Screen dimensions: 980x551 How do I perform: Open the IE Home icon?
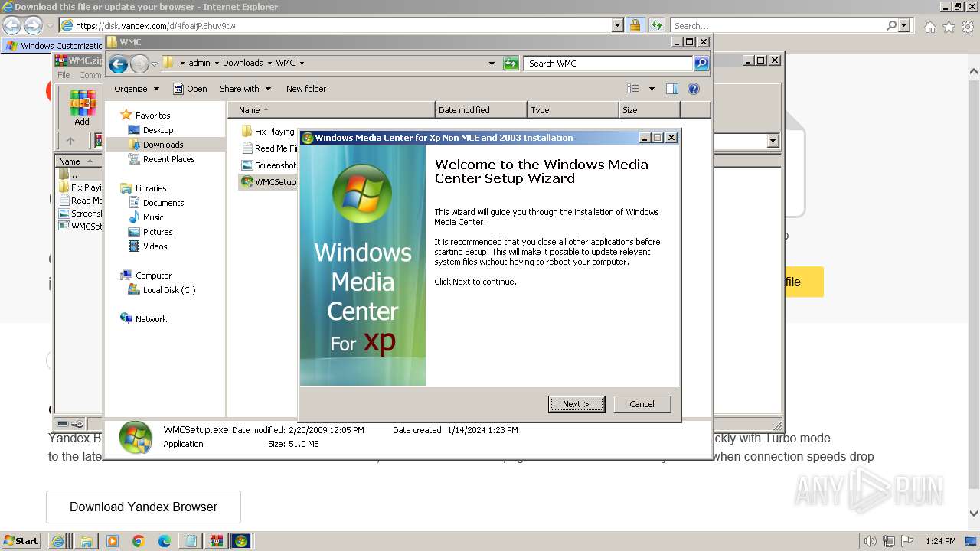pyautogui.click(x=929, y=27)
